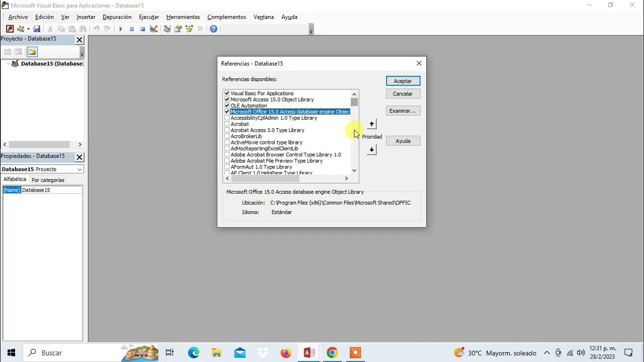Click the (Name) property value field

51,190
